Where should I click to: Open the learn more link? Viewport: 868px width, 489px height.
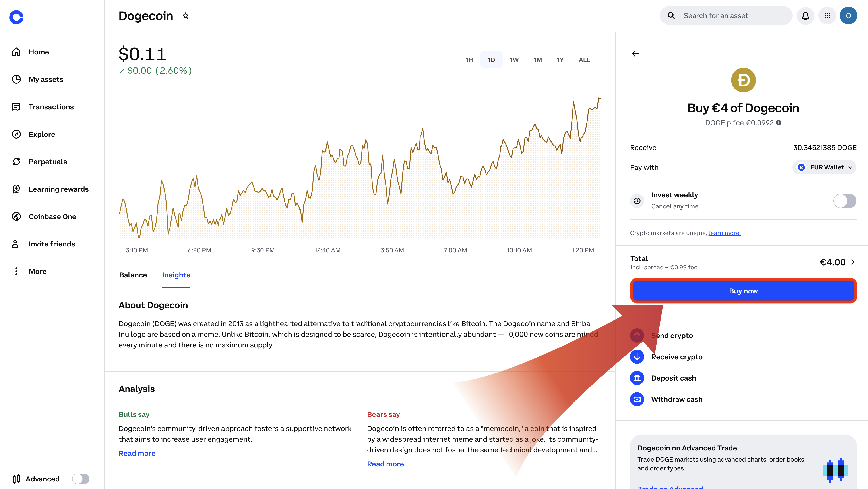tap(724, 233)
